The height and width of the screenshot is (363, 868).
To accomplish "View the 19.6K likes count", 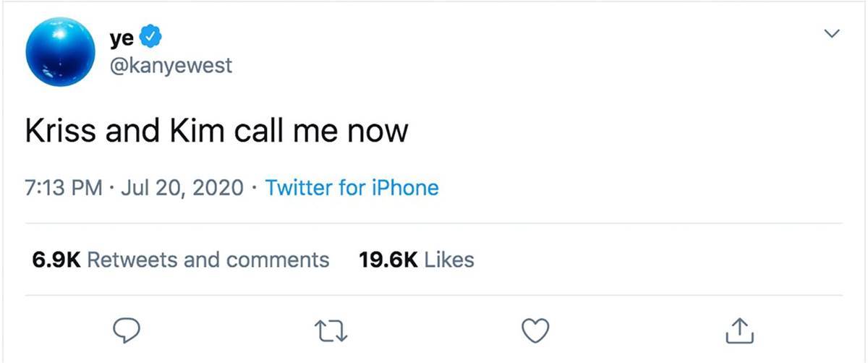I will 388,260.
